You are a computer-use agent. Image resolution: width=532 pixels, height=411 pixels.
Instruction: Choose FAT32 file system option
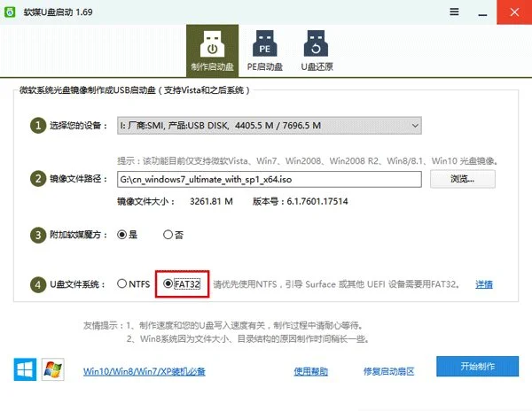coord(182,283)
